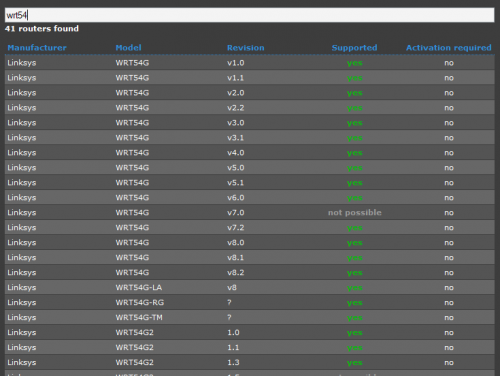Click revision 1.0 in the WRT54G2 row
The image size is (500, 376).
(233, 332)
